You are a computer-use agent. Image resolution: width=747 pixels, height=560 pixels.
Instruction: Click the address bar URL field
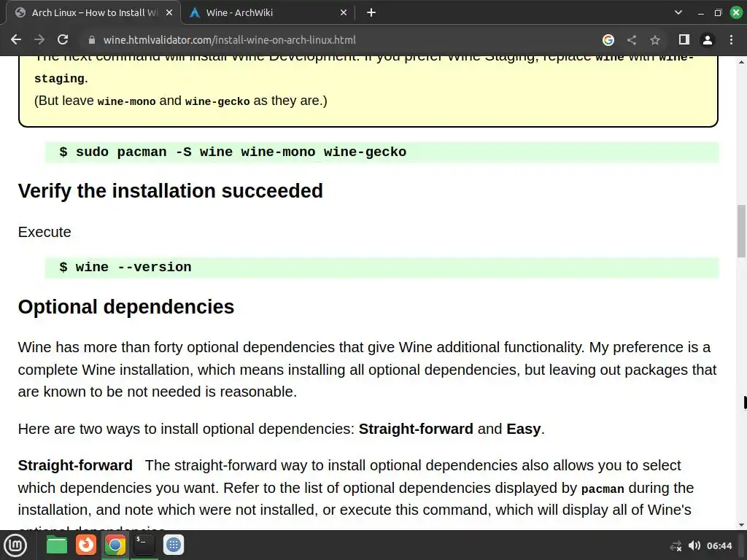[229, 40]
